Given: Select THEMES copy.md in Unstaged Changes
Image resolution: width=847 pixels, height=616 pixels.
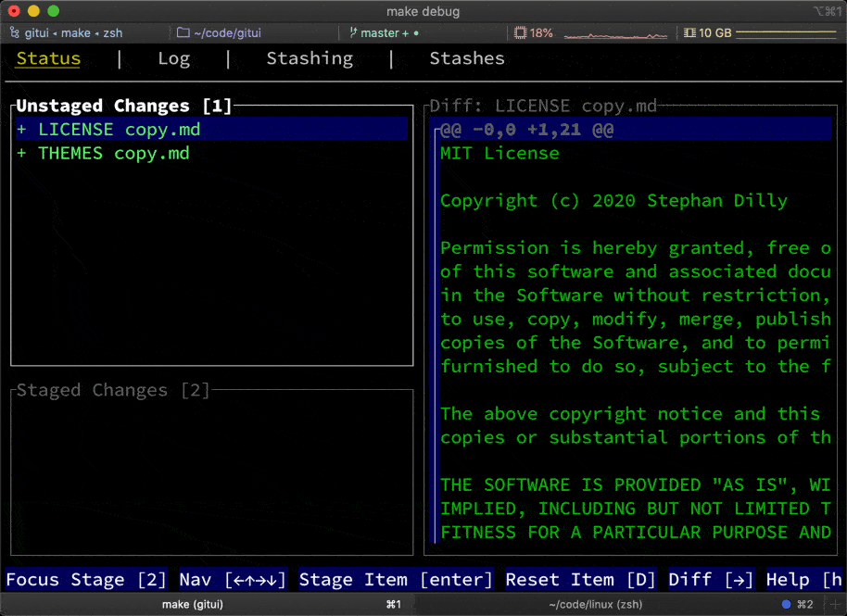Looking at the screenshot, I should (113, 154).
